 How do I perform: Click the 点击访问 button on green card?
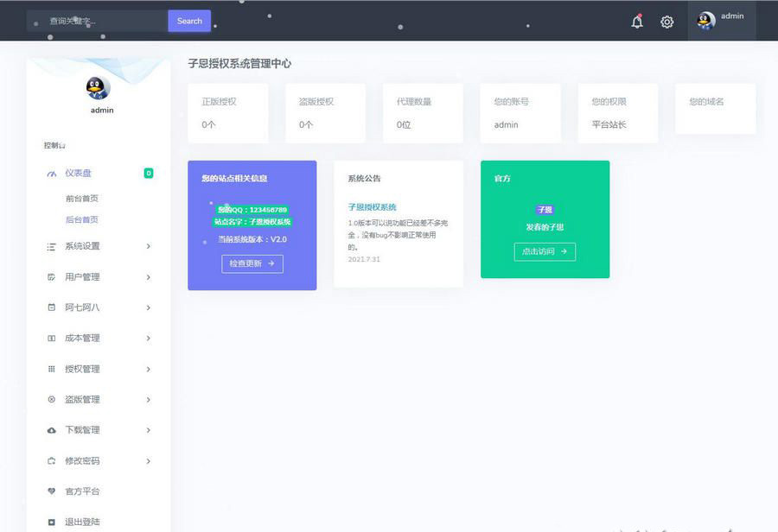click(x=545, y=251)
